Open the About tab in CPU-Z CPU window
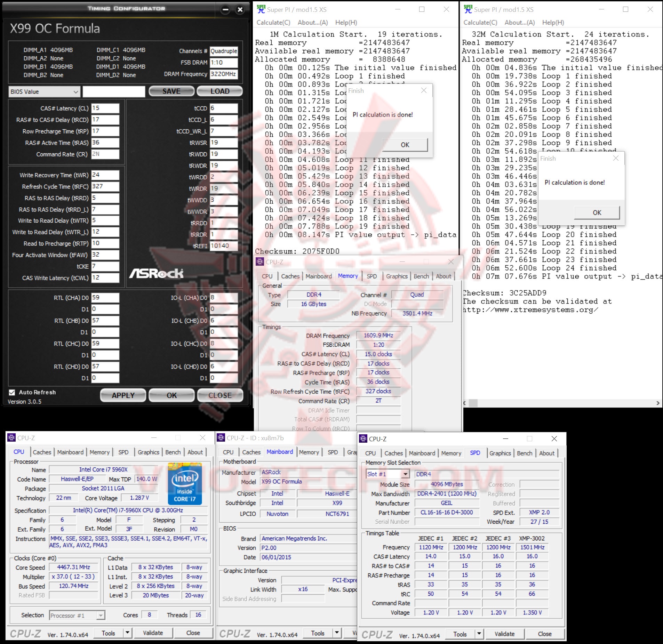 tap(195, 452)
